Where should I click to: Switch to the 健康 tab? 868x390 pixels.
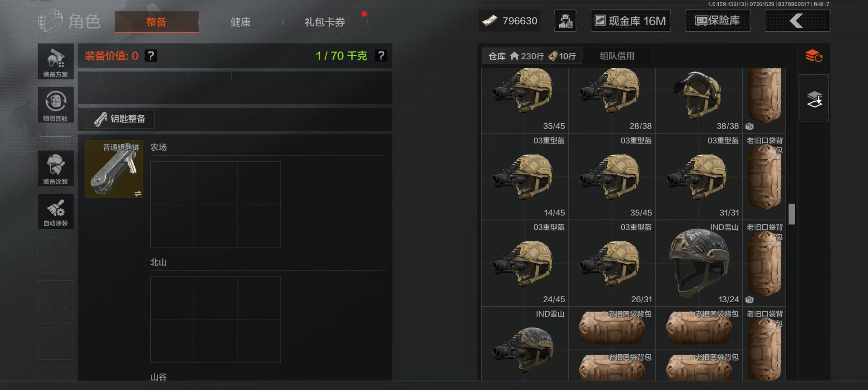click(241, 22)
